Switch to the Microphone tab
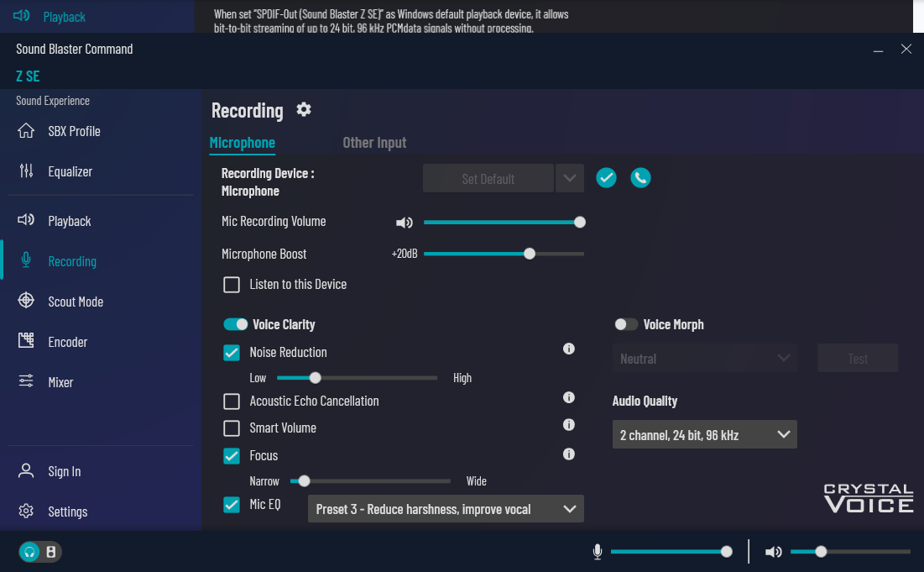 pos(243,143)
